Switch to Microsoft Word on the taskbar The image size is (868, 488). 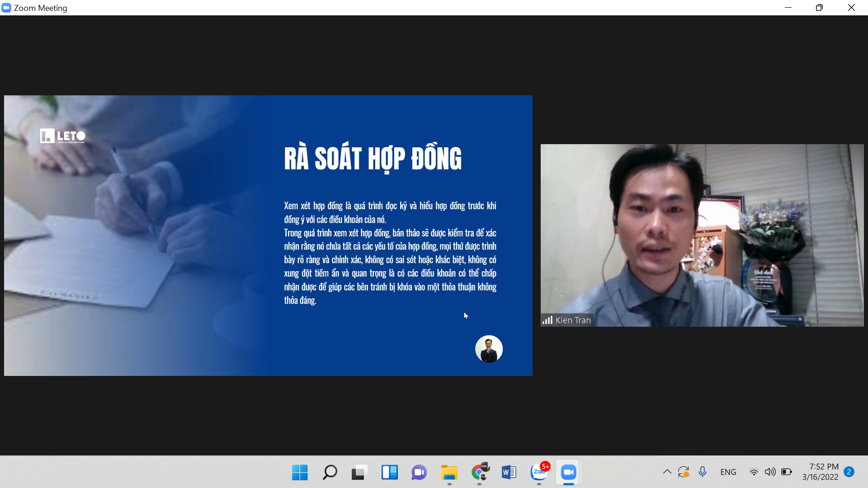(509, 472)
